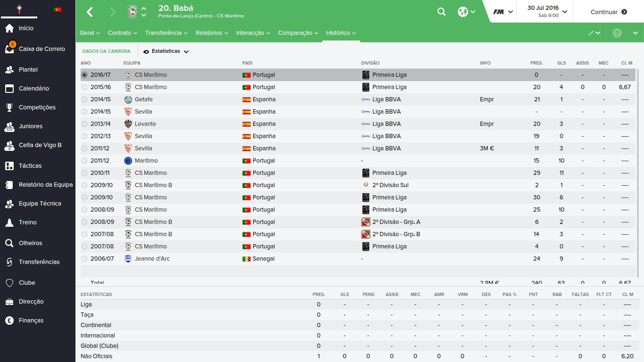Image resolution: width=644 pixels, height=362 pixels.
Task: Open the Competições trophy icon
Action: pos(9,107)
